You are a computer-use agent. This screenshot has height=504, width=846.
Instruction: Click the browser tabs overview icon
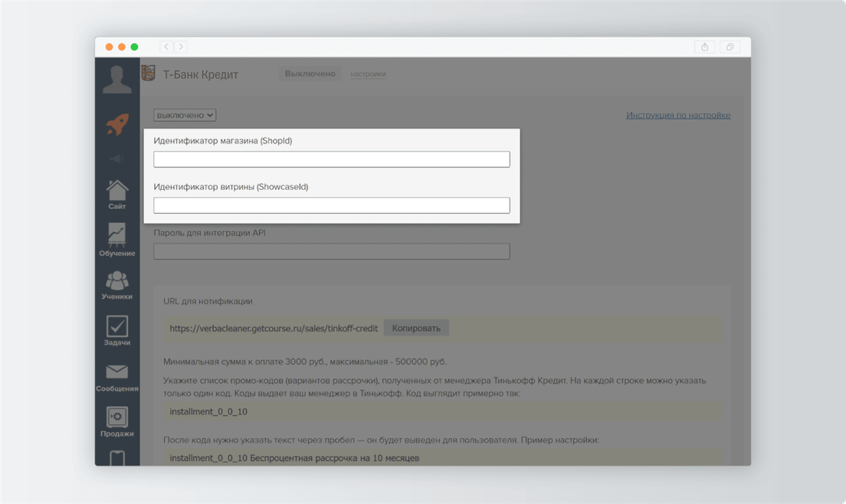click(x=730, y=47)
